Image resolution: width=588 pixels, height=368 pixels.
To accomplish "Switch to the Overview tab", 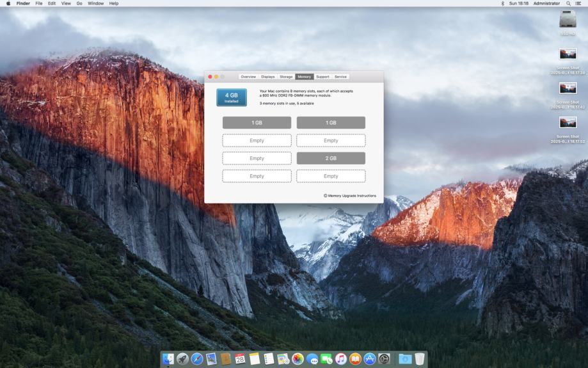I will (248, 77).
